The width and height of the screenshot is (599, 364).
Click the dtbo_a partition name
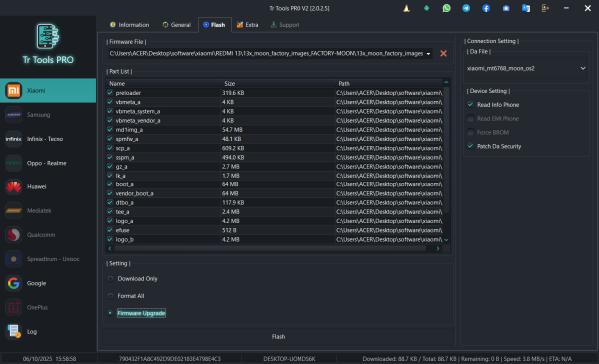click(124, 203)
